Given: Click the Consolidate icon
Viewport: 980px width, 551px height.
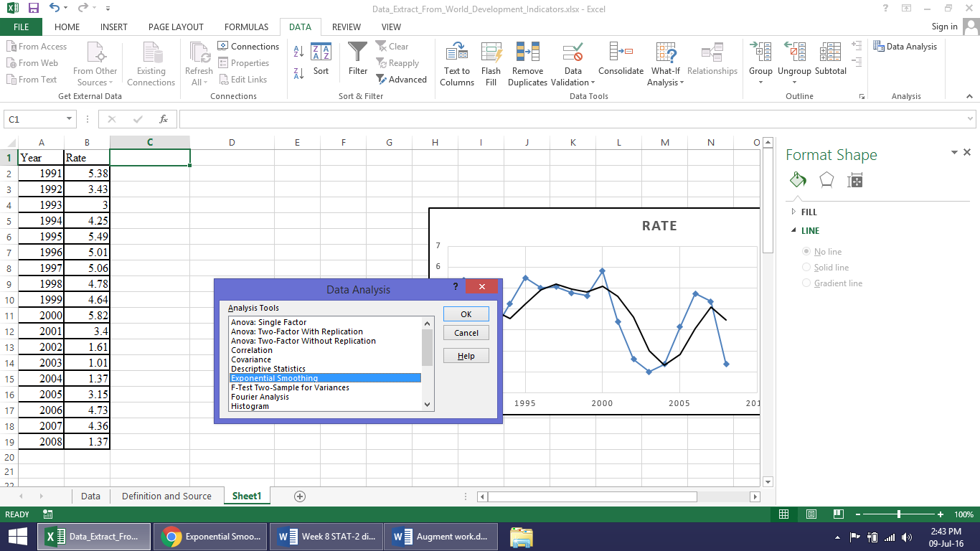Looking at the screenshot, I should (x=621, y=53).
